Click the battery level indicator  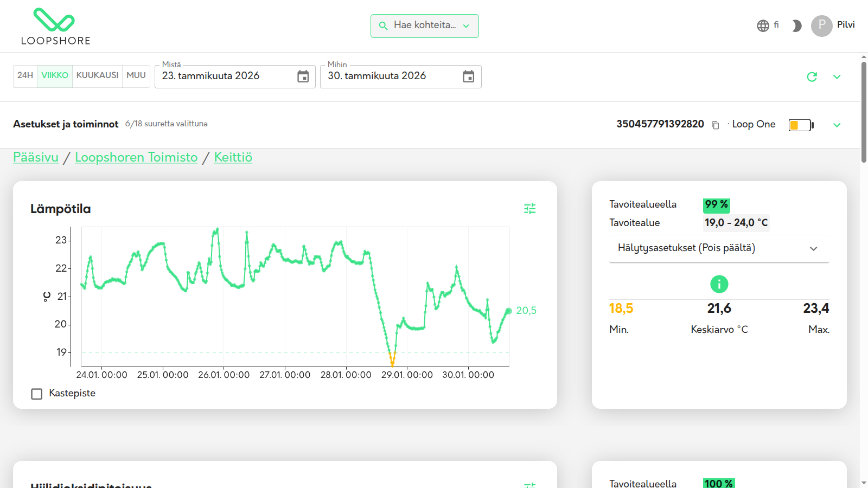(801, 125)
